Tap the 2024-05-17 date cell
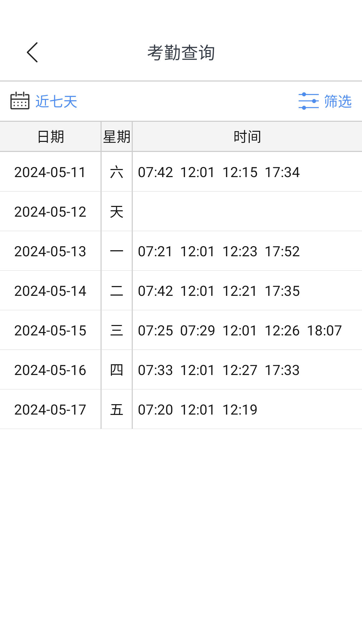 [50, 410]
